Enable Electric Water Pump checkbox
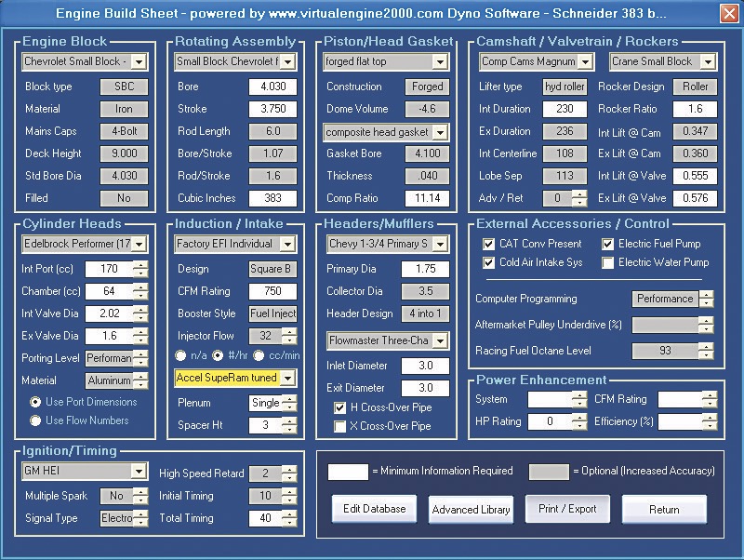The image size is (744, 560). click(607, 262)
